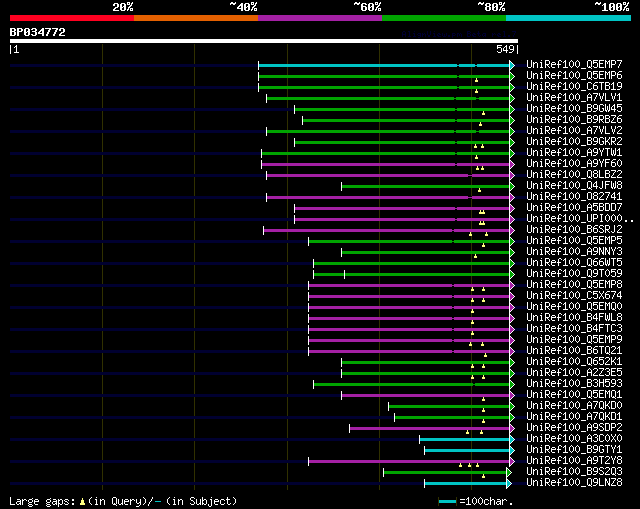
Task: Select the UniRef100_Q9T059 label
Action: click(574, 274)
